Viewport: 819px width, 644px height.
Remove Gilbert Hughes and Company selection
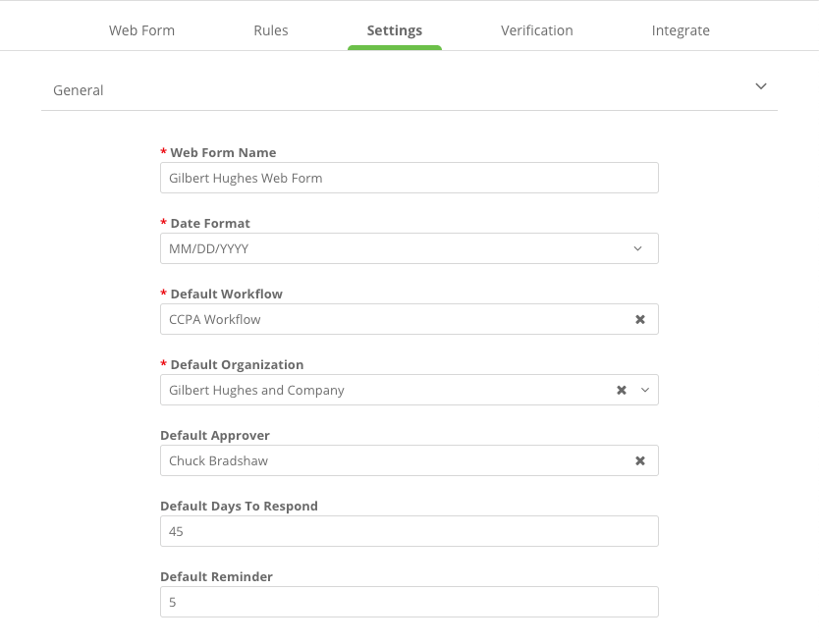621,390
